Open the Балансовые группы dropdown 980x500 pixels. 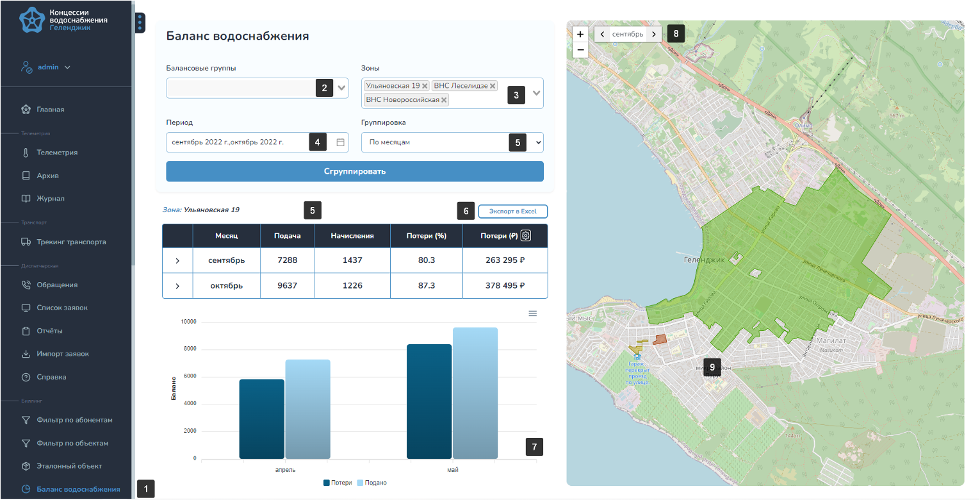pyautogui.click(x=341, y=88)
